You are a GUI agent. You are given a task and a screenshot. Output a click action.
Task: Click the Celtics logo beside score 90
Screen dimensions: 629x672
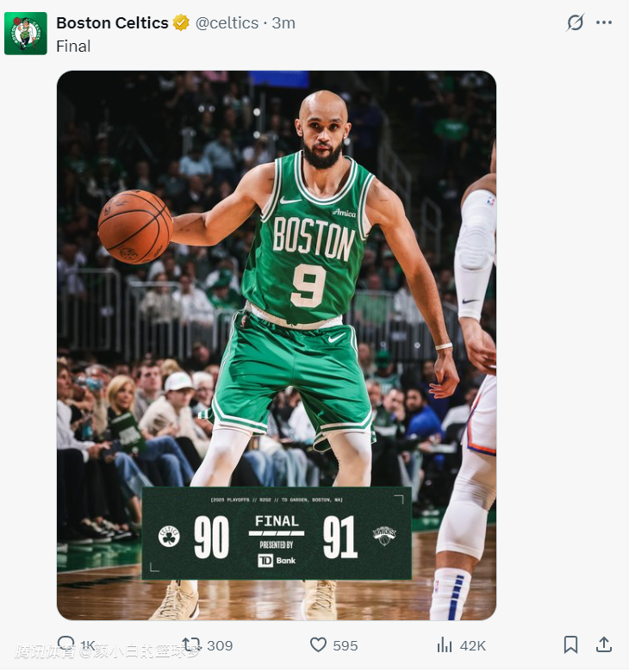169,537
